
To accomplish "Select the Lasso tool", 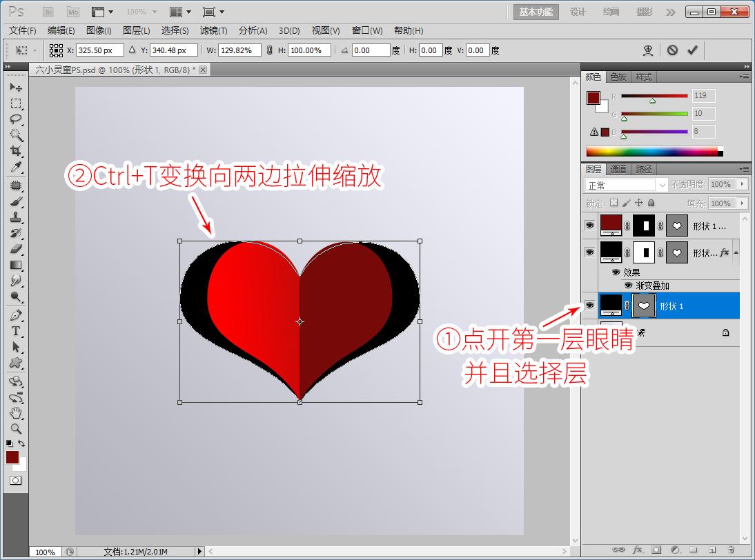I will pyautogui.click(x=15, y=119).
